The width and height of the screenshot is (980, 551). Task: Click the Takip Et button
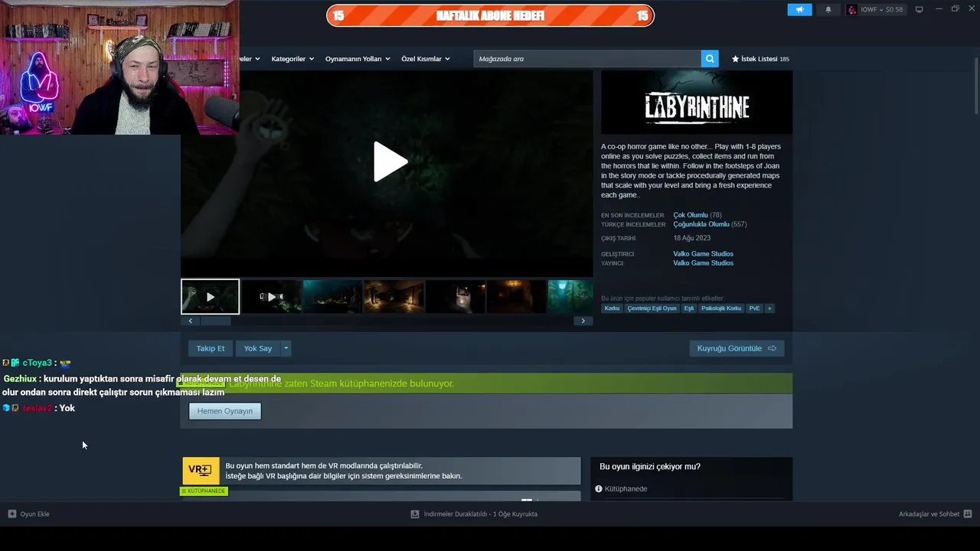[x=211, y=348]
